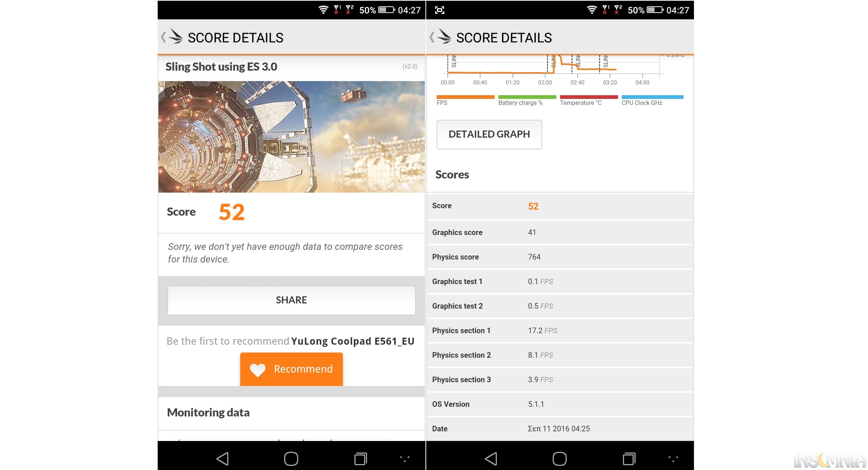Image resolution: width=868 pixels, height=470 pixels.
Task: Tap the not enough data comparison message
Action: 285,253
